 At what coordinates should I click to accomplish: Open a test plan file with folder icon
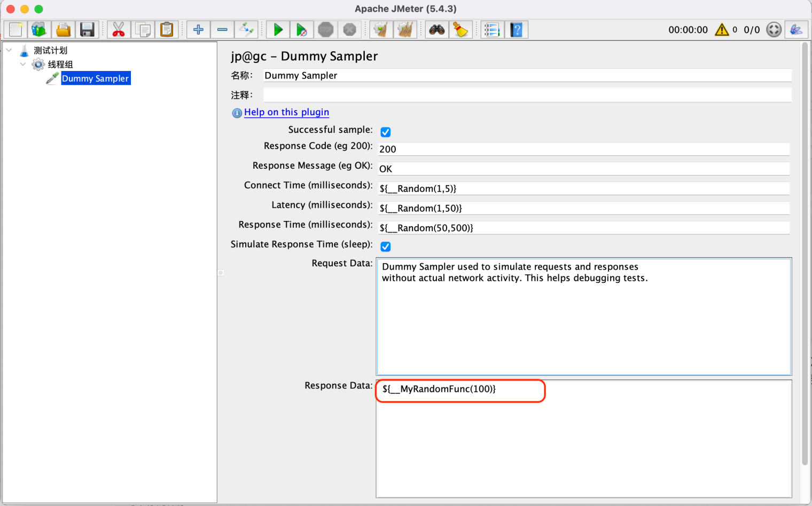(64, 29)
